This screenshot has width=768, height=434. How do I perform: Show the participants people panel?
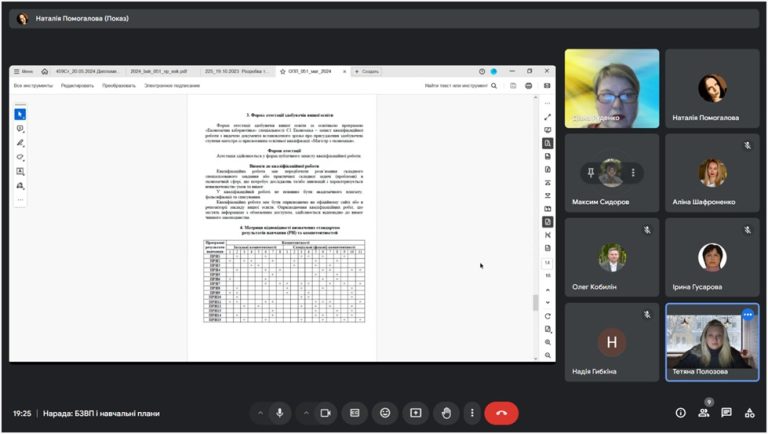click(704, 413)
